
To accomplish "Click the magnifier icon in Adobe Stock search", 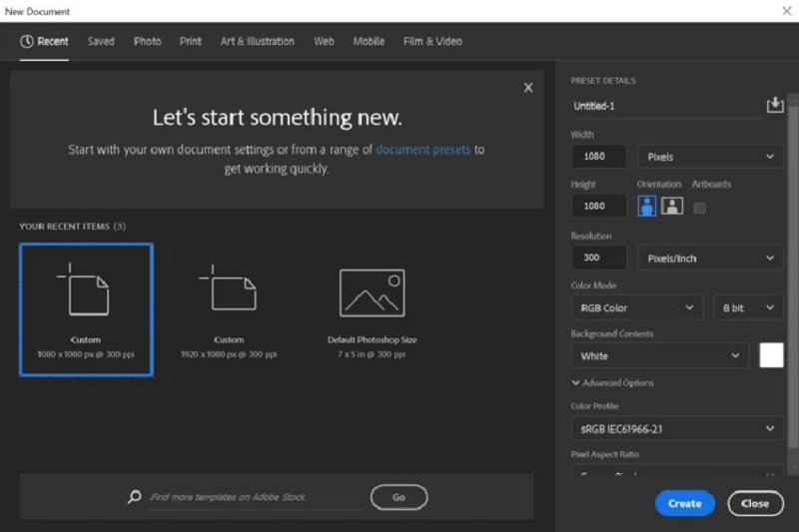I will (135, 497).
